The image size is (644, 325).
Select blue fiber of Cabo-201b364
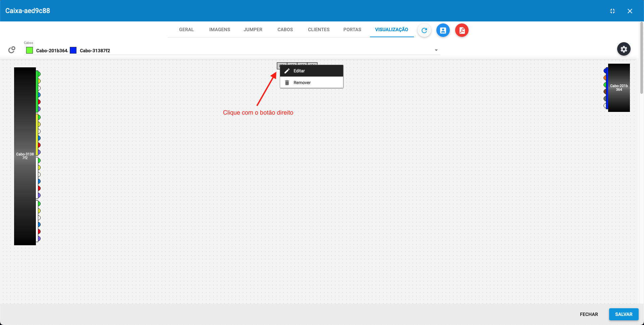(605, 71)
